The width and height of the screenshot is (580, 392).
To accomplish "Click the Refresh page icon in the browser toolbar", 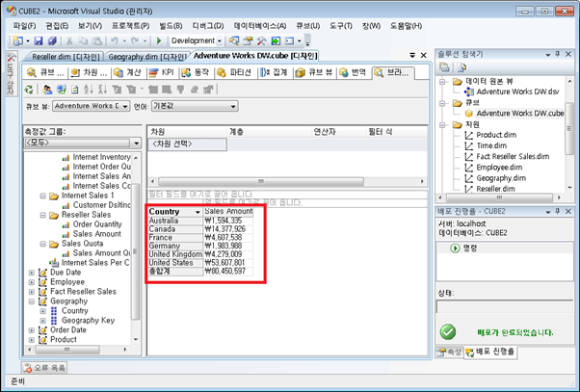I will (x=75, y=90).
